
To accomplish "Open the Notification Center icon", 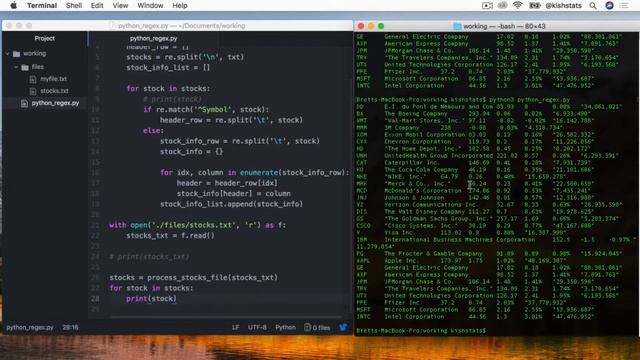I will [x=624, y=5].
